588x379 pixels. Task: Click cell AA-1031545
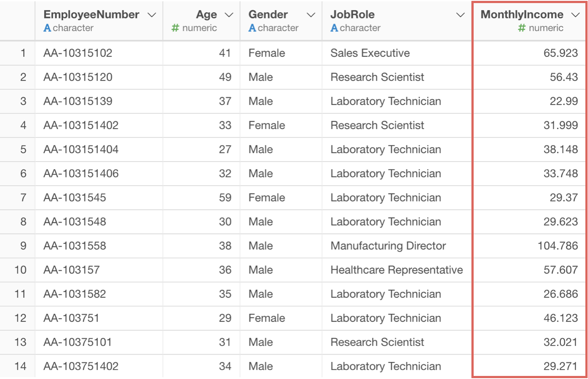pos(99,198)
